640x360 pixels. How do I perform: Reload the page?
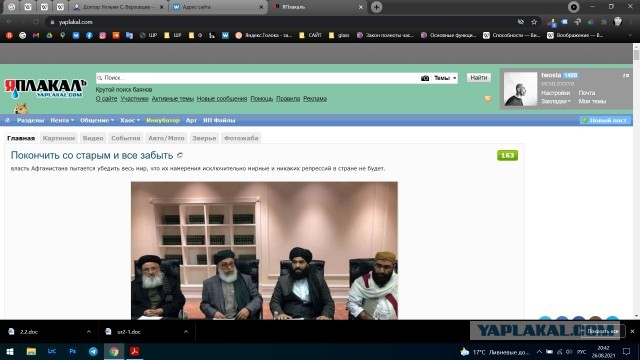click(x=36, y=22)
